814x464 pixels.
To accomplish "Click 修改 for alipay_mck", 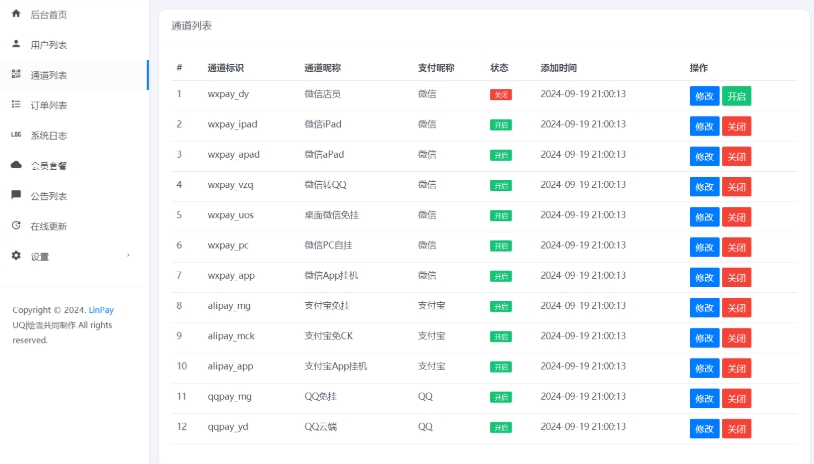I will click(x=704, y=338).
